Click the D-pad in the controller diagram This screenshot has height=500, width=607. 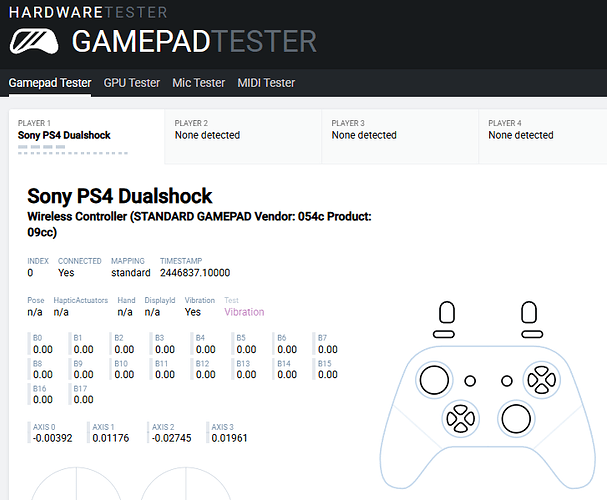point(460,419)
